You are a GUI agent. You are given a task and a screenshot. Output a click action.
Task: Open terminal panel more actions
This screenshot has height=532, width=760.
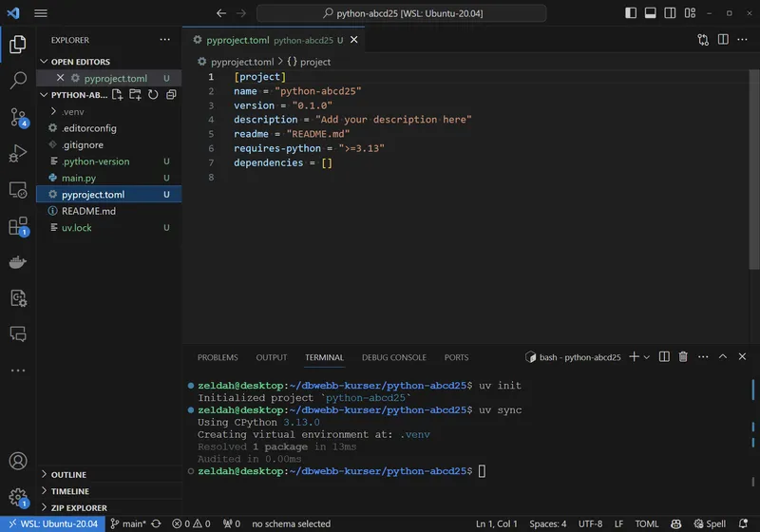pyautogui.click(x=703, y=357)
